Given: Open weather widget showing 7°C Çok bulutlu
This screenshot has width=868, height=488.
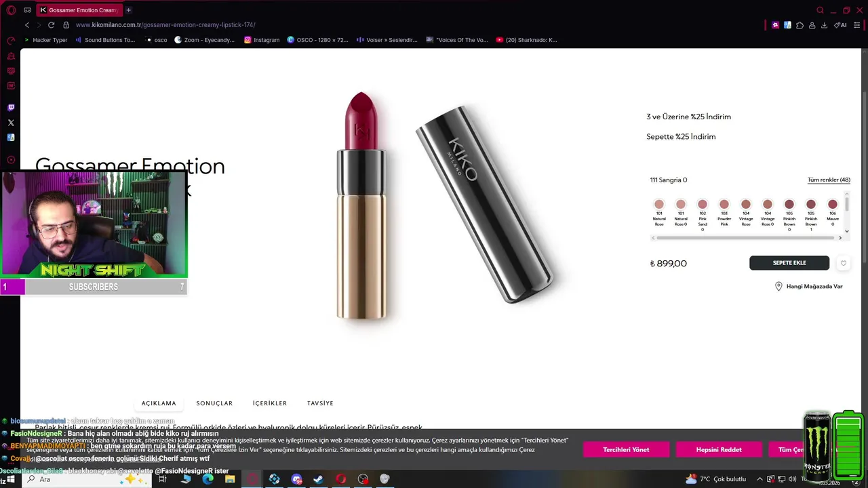Looking at the screenshot, I should [x=715, y=479].
